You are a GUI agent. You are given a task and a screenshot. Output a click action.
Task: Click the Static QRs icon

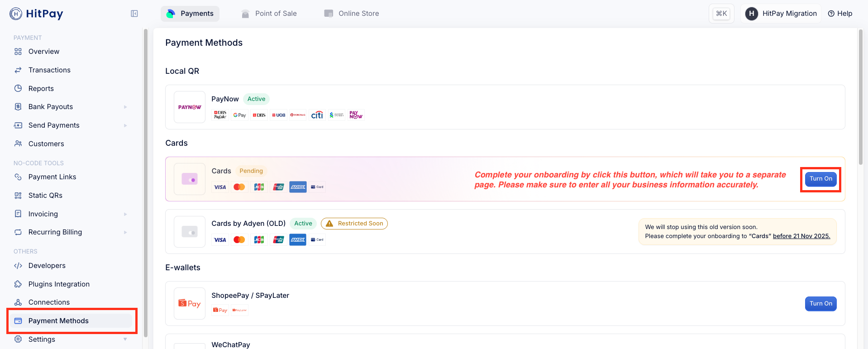click(x=18, y=196)
